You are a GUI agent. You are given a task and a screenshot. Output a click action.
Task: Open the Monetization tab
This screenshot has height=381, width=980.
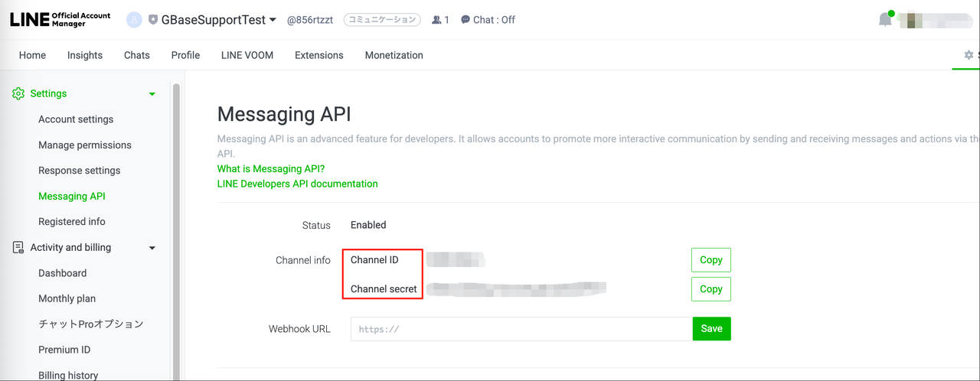click(394, 55)
